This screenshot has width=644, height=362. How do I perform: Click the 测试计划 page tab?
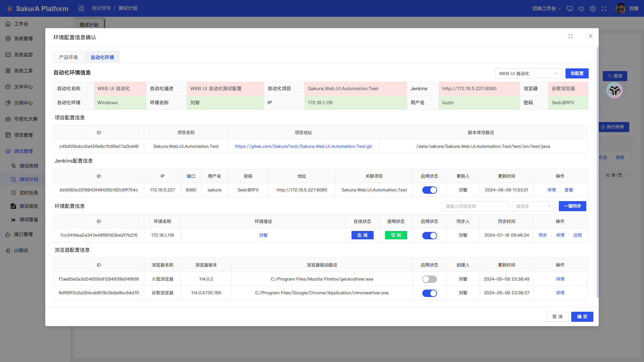(x=89, y=24)
